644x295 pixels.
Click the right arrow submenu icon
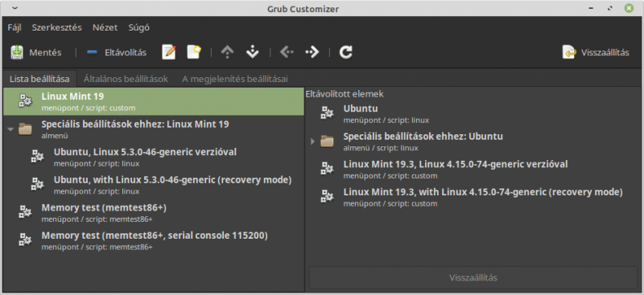312,52
